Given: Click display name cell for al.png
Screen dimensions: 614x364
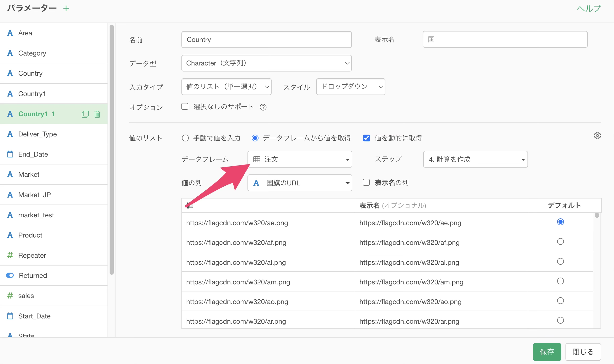Looking at the screenshot, I should 441,262.
